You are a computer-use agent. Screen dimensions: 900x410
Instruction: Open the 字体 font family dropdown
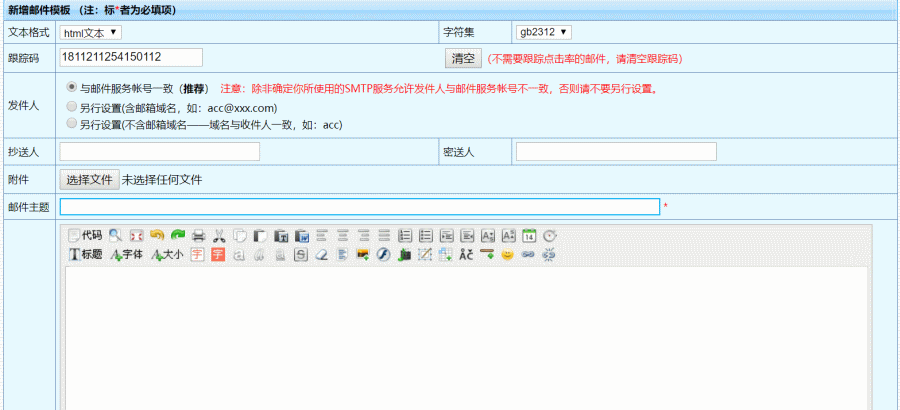click(x=126, y=254)
